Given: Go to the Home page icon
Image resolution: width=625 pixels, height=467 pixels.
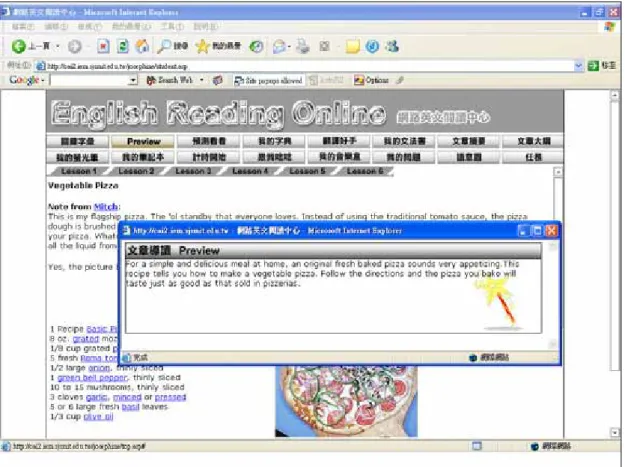Looking at the screenshot, I should click(x=142, y=47).
